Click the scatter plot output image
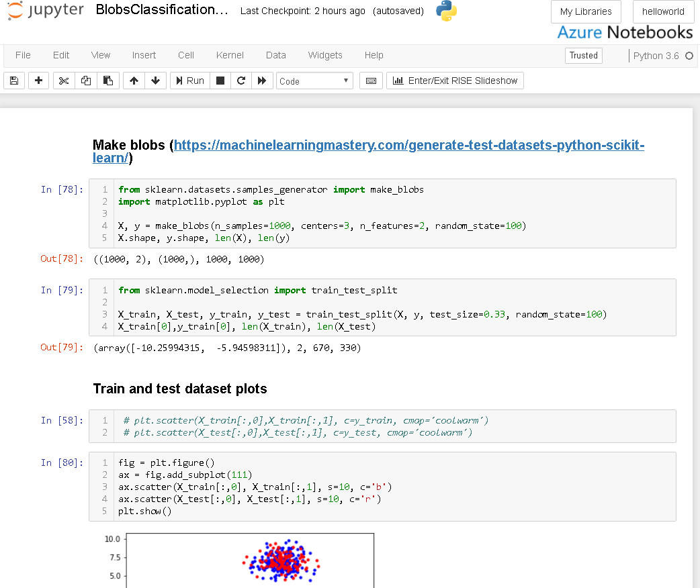Image resolution: width=700 pixels, height=588 pixels. [239, 560]
